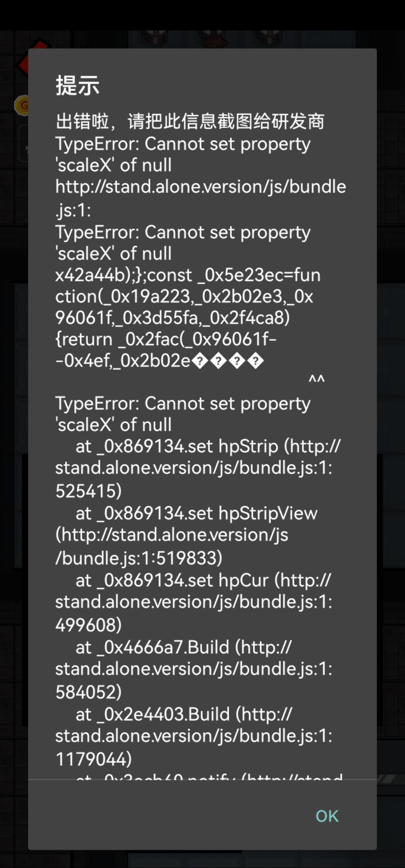Viewport: 405px width, 868px height.
Task: Tap the 'set hpStrip' stack trace entry
Action: pyautogui.click(x=208, y=446)
